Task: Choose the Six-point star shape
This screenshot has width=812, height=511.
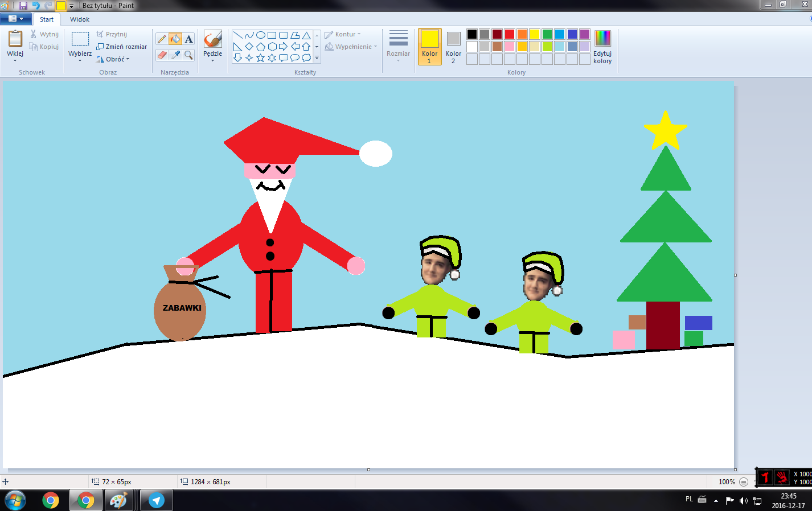Action: [272, 57]
